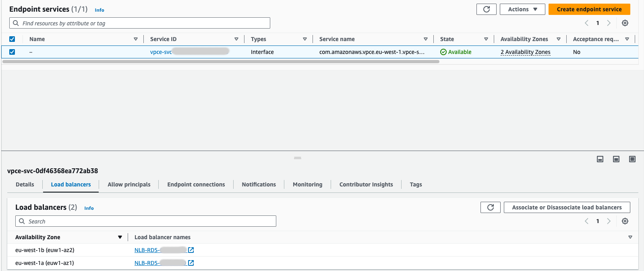The height and width of the screenshot is (271, 644).
Task: Click the search magnifier in resource filter
Action: coord(16,23)
